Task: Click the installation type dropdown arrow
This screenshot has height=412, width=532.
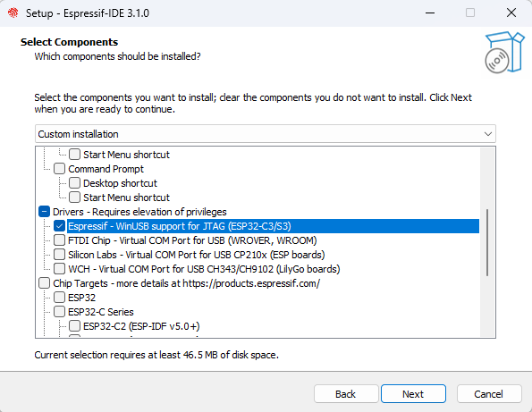Action: click(x=488, y=134)
